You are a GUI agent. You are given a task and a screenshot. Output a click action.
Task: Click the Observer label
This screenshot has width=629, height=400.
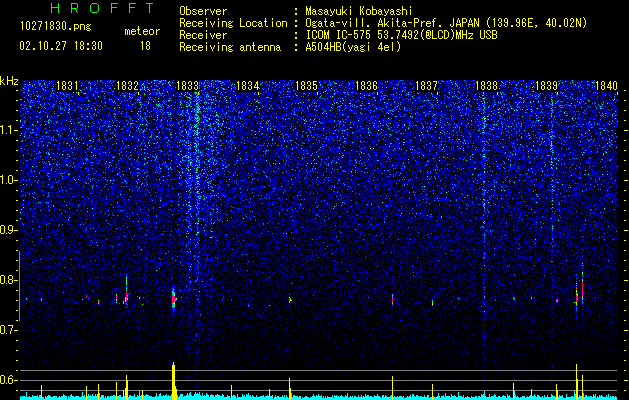203,11
